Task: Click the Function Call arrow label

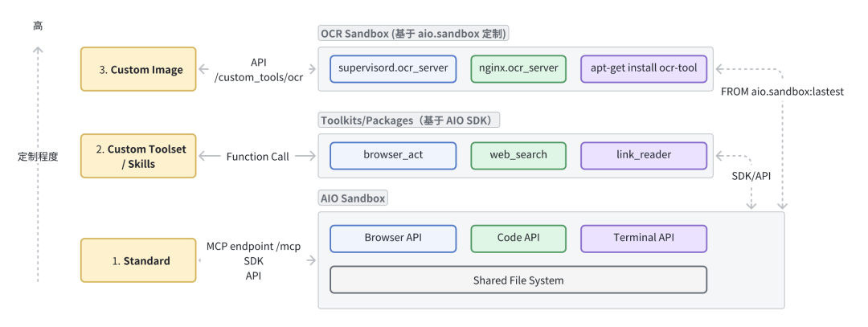Action: click(x=257, y=157)
